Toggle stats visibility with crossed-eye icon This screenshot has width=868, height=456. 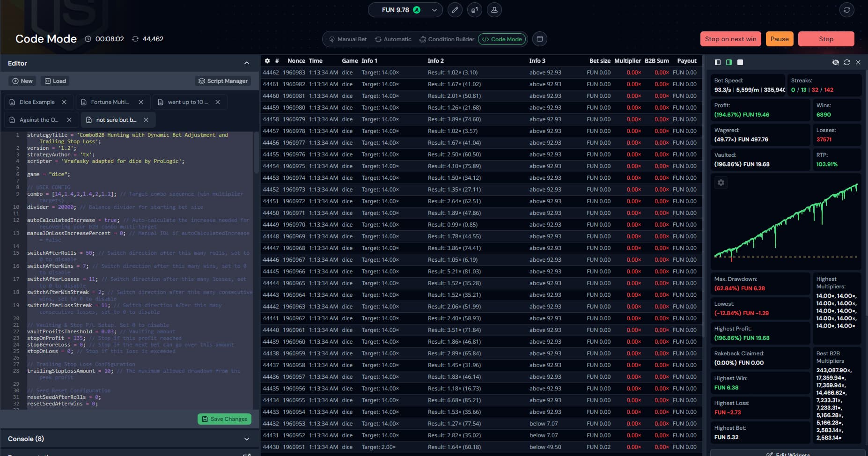click(x=835, y=62)
